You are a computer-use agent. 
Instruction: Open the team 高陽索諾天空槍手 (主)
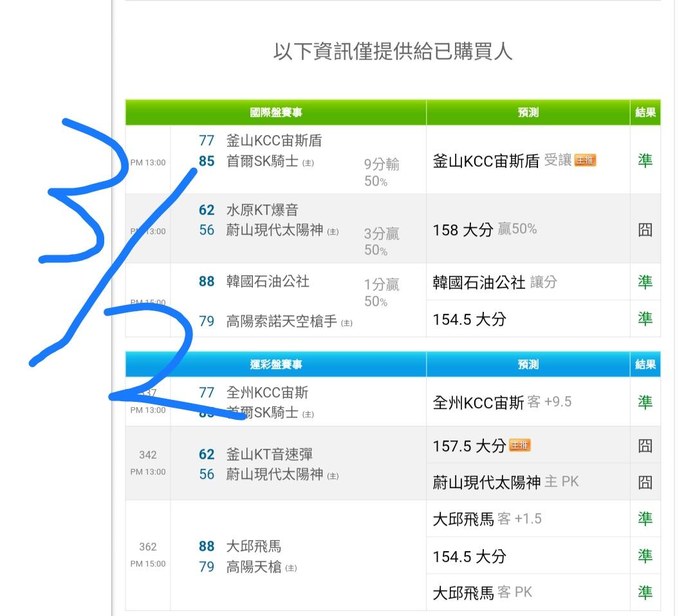click(290, 321)
